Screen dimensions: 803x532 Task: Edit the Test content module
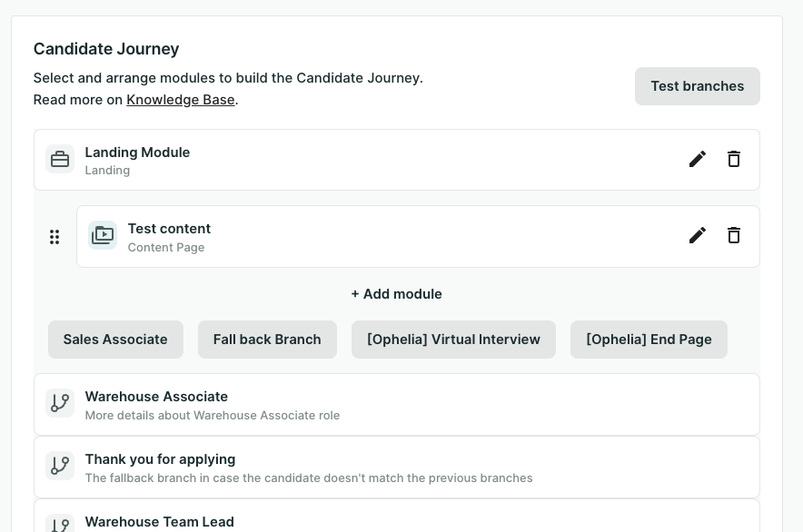pyautogui.click(x=697, y=235)
